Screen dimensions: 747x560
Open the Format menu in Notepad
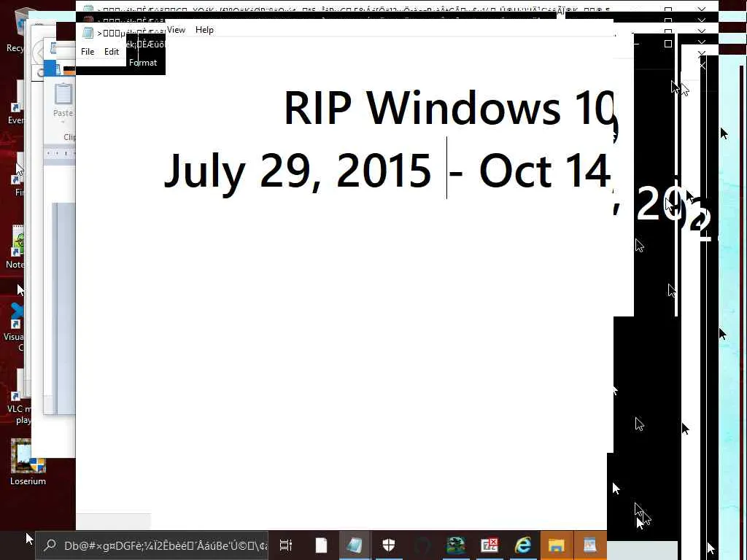click(143, 63)
